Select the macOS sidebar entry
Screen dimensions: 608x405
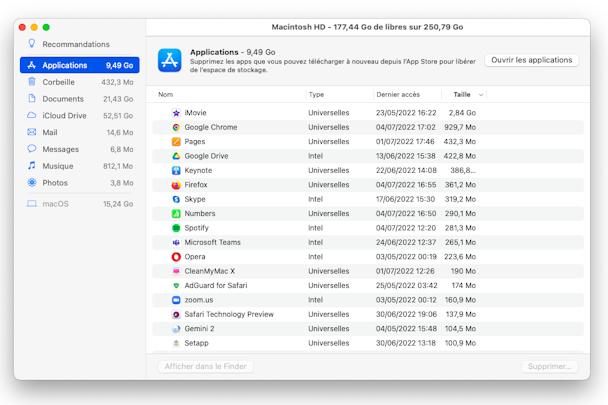(x=79, y=204)
